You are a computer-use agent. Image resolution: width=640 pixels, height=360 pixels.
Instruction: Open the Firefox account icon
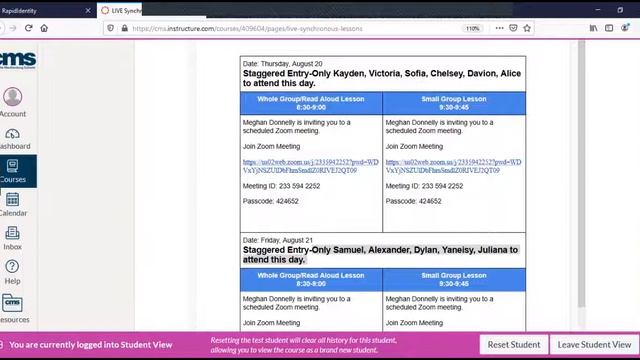(625, 28)
